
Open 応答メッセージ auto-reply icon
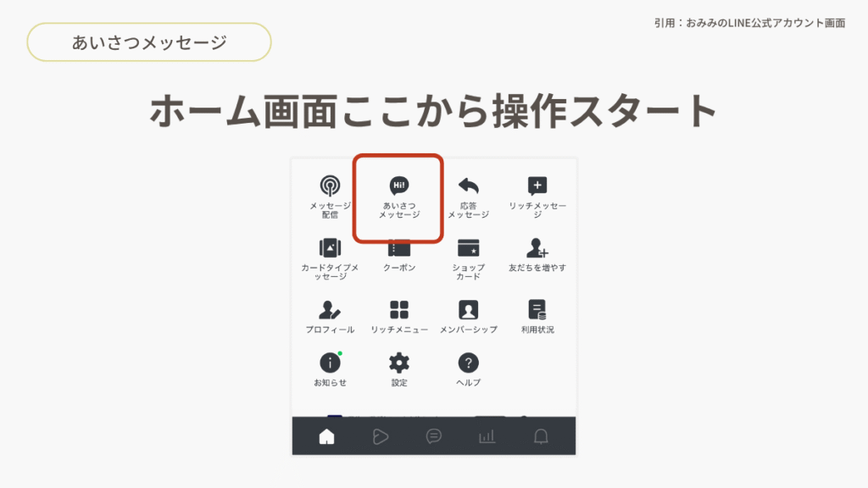(468, 186)
